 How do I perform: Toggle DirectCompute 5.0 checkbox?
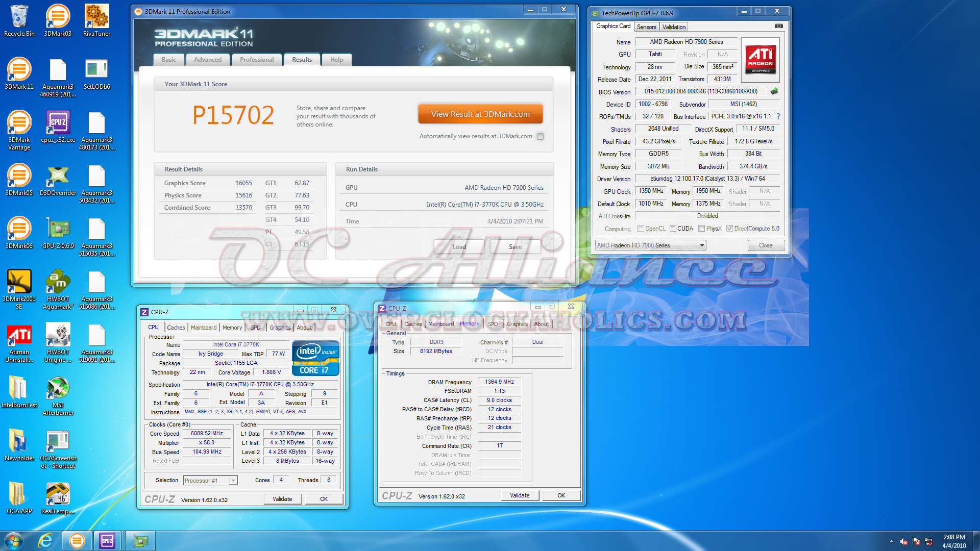729,229
